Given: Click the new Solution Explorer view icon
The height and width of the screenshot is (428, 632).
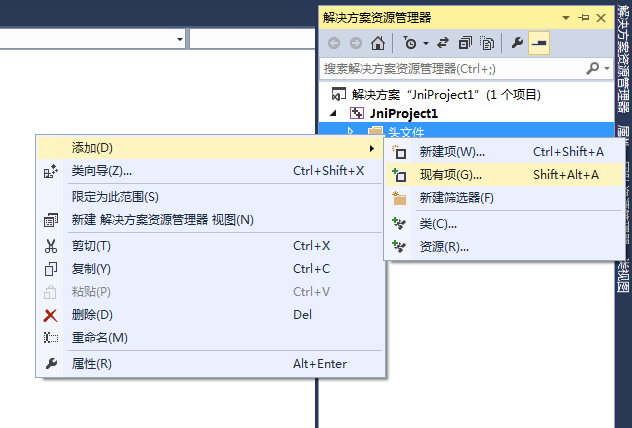Looking at the screenshot, I should (51, 220).
